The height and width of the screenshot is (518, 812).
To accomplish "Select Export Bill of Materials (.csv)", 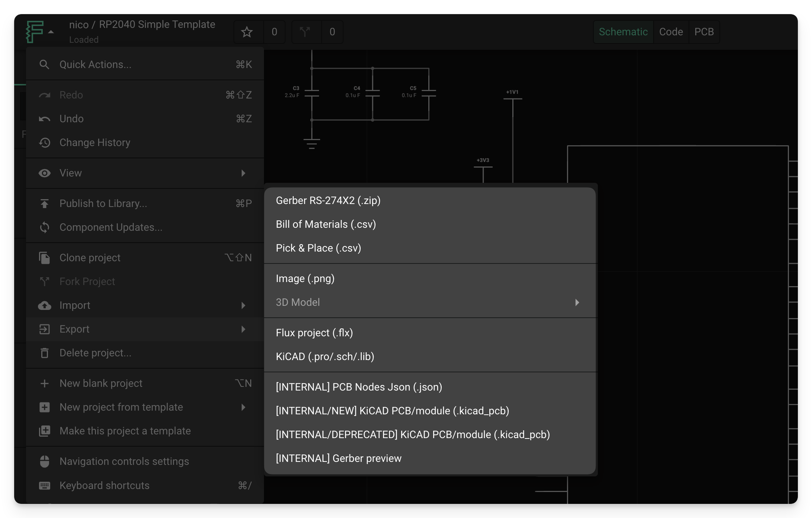I will [326, 224].
